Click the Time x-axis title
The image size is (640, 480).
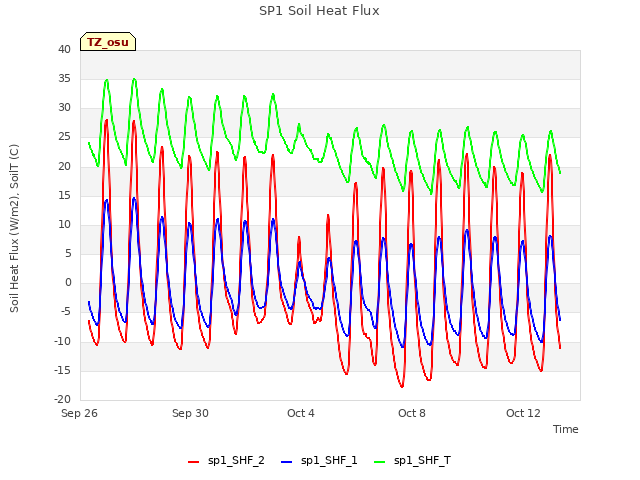pyautogui.click(x=566, y=429)
